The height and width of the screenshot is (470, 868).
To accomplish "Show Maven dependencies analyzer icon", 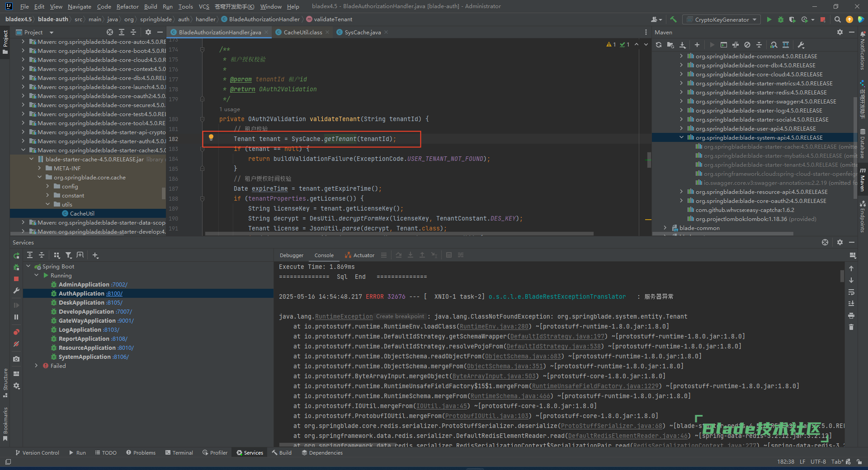I will pyautogui.click(x=774, y=45).
